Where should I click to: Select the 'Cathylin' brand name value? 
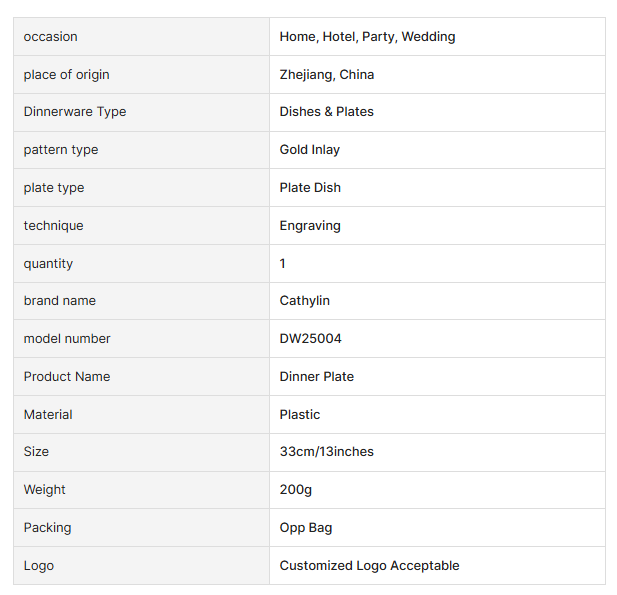coord(305,301)
